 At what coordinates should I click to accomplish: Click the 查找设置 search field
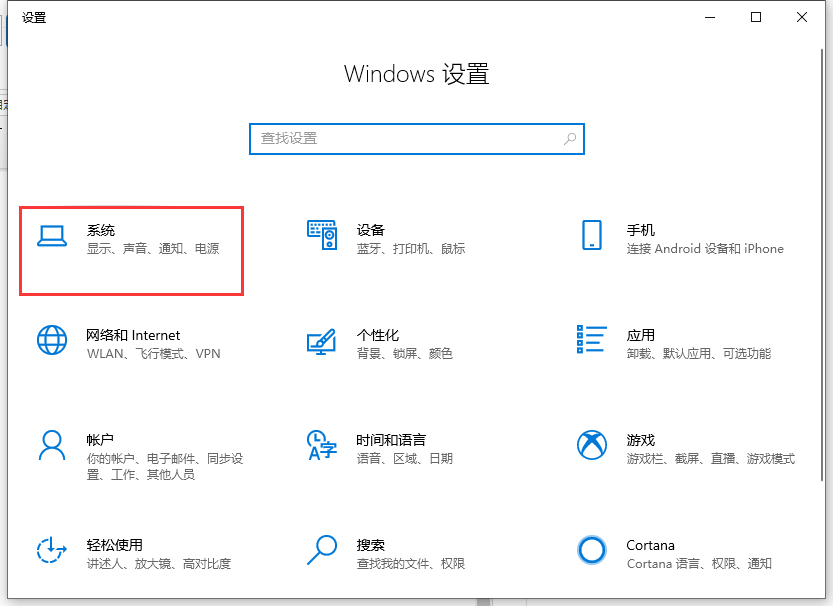click(417, 139)
